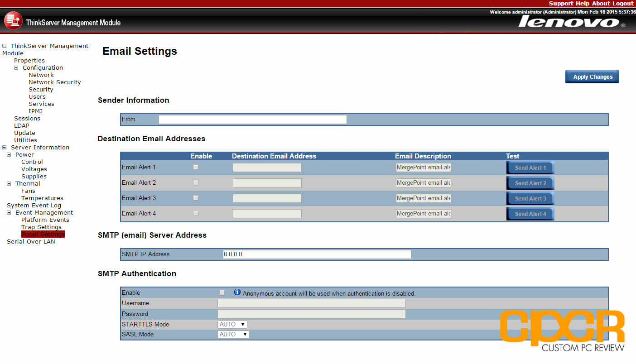Click the Send Alert 3 button

530,198
